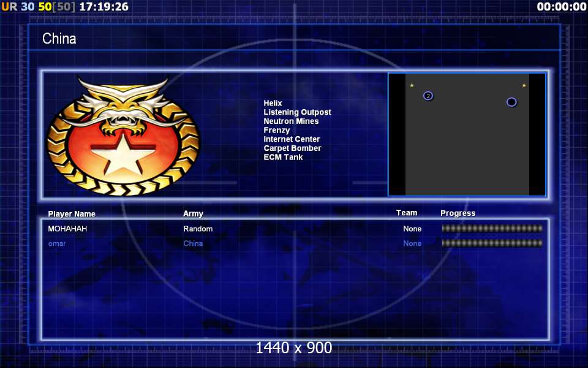
Task: Click the Random army for MOHAHAH
Action: click(x=198, y=229)
